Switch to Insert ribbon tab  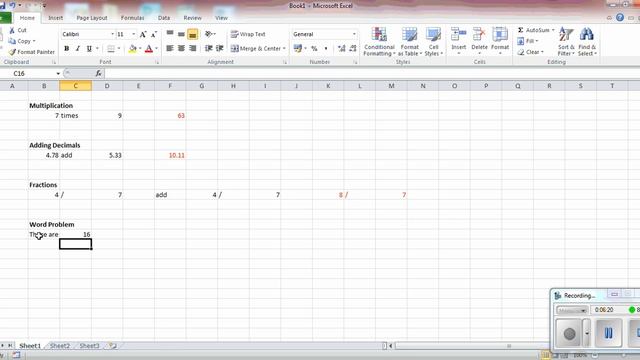56,18
